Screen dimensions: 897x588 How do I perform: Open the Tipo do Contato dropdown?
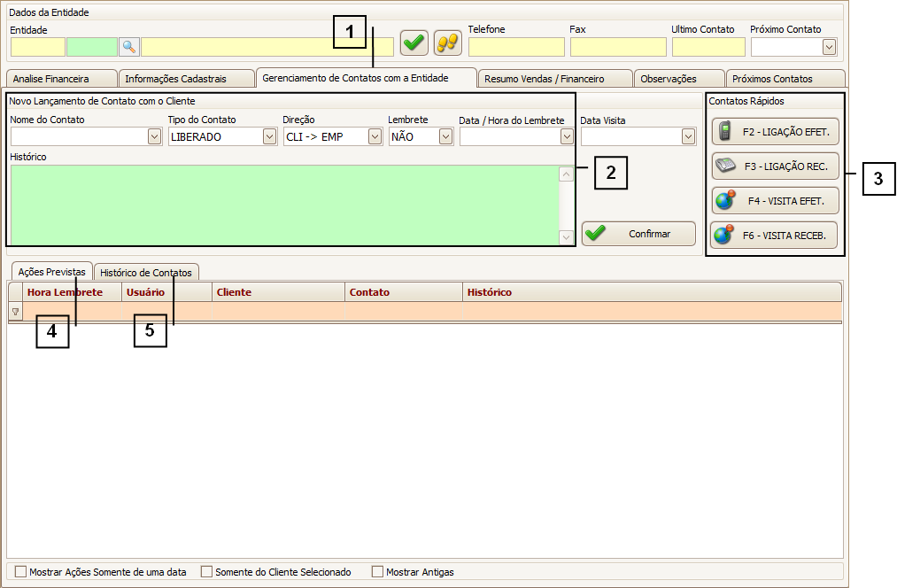pos(269,137)
